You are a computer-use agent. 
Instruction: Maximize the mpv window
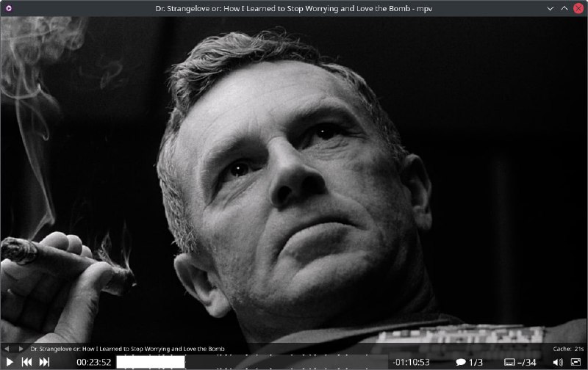pyautogui.click(x=564, y=8)
